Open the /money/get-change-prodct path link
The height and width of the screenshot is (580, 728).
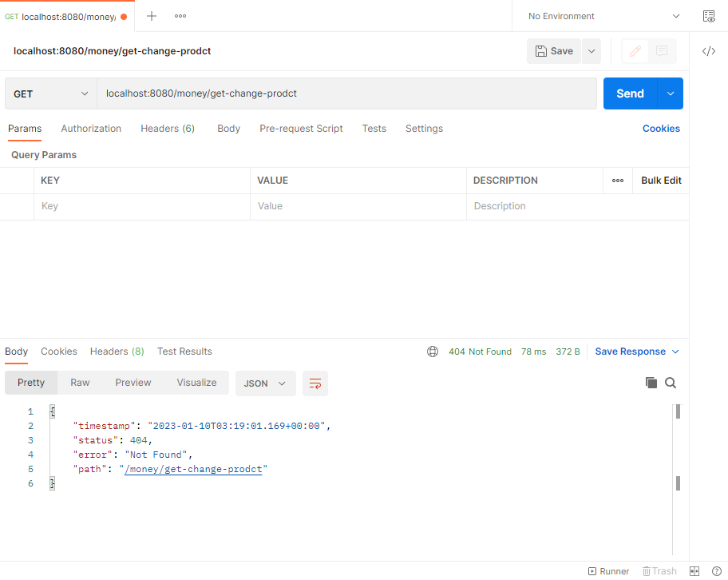[x=193, y=470]
